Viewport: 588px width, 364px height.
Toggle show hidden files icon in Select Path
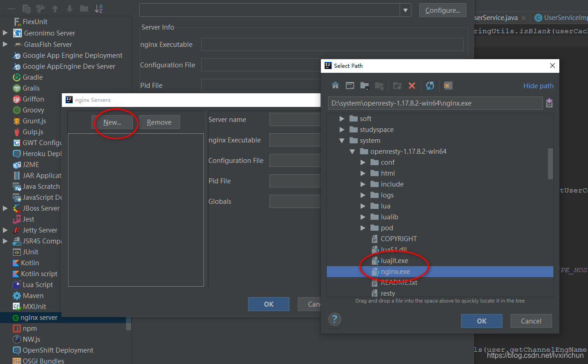(x=448, y=86)
